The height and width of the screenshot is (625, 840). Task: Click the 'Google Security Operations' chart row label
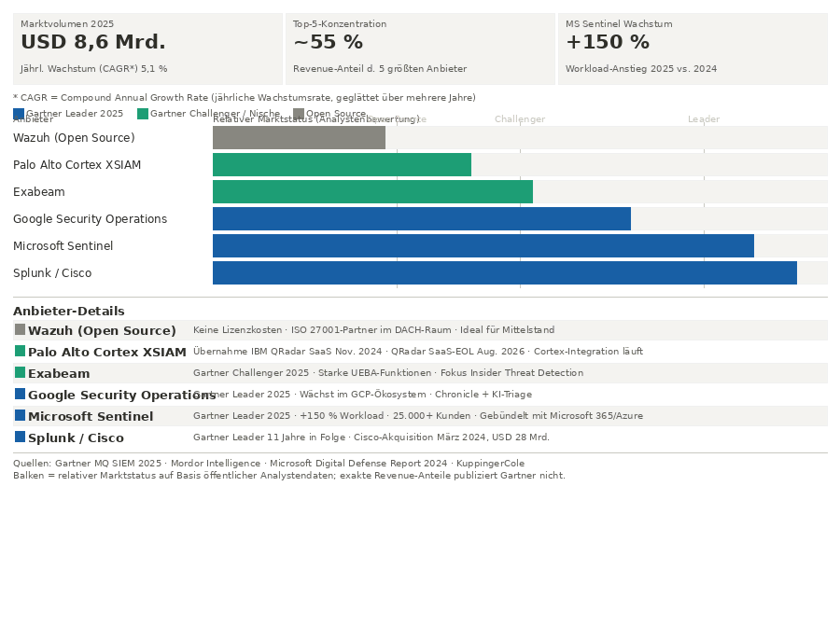click(90, 218)
